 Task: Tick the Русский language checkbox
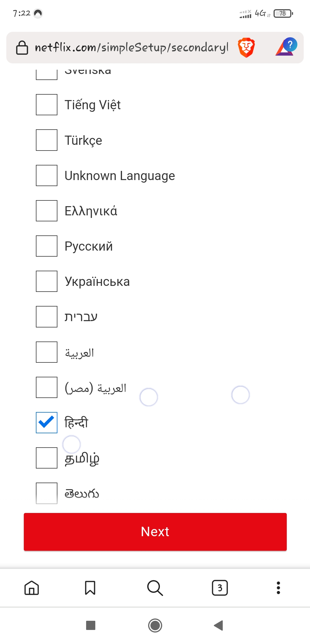46,246
